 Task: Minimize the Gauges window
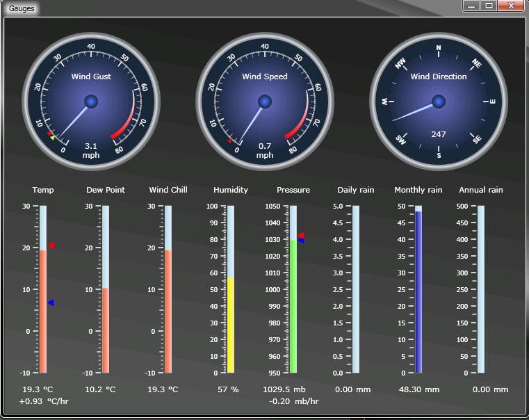click(472, 6)
